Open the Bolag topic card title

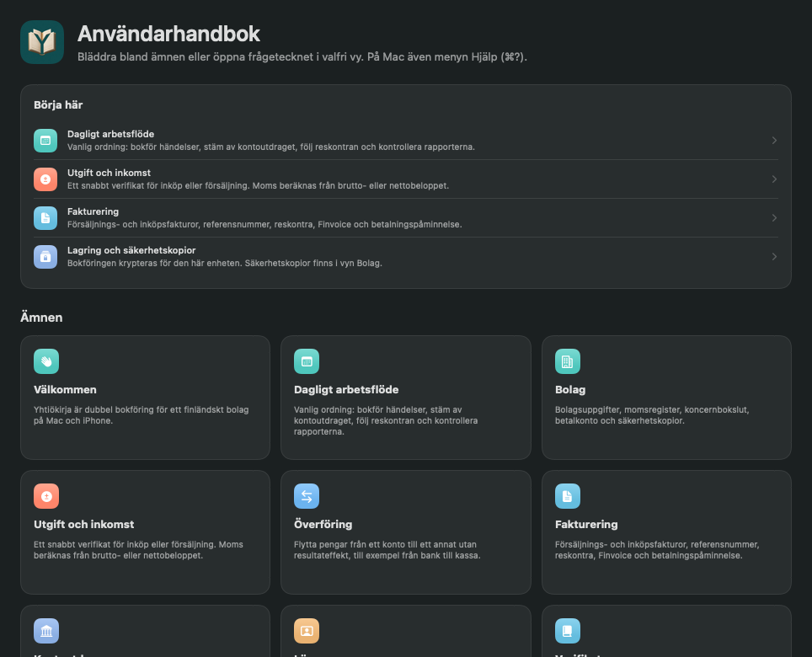pyautogui.click(x=570, y=390)
